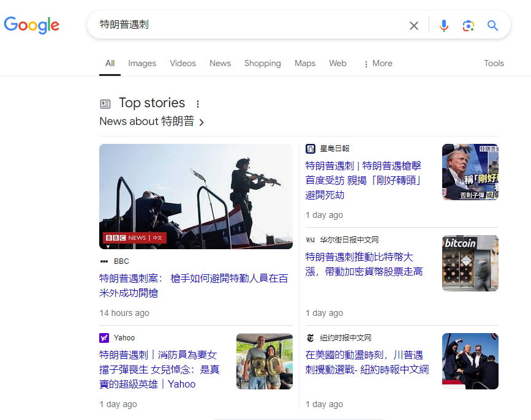Open 星島日報 article headline link
Viewport: 531px width, 420px height.
(x=363, y=180)
